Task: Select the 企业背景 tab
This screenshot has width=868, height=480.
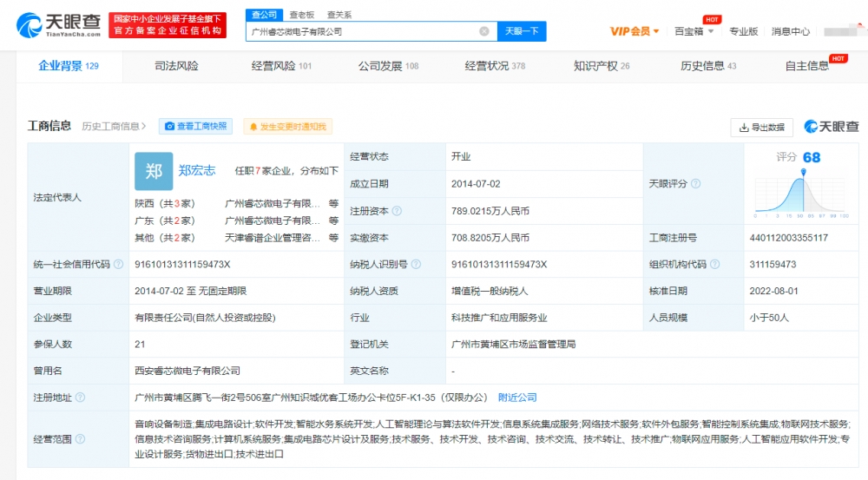Action: [x=69, y=66]
